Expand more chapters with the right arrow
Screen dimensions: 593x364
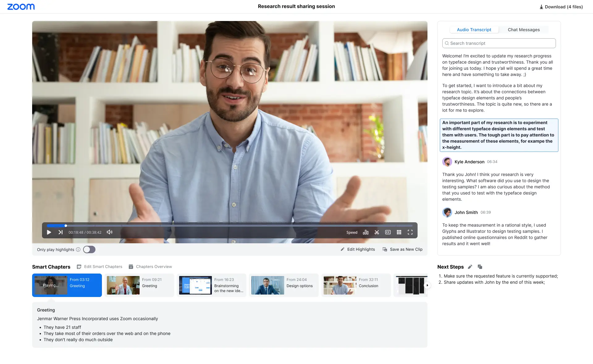click(x=427, y=285)
